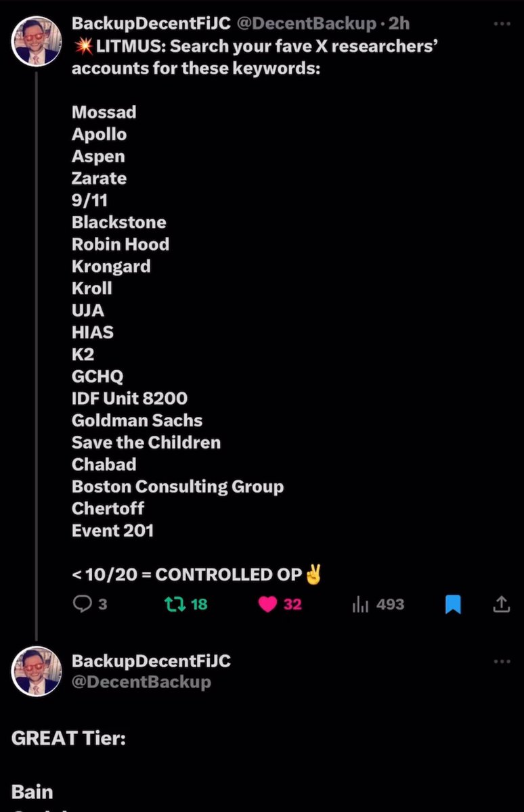524x812 pixels.
Task: Toggle the pink heart like icon
Action: coord(268,604)
